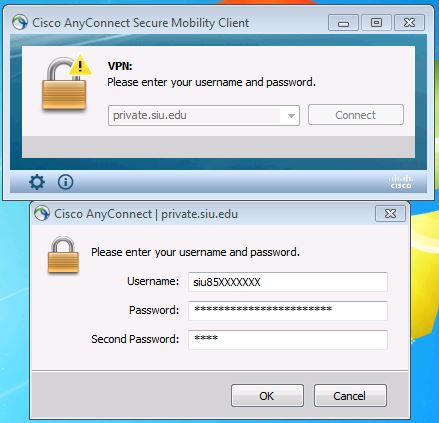Click the Cisco logo in the footer

(401, 182)
